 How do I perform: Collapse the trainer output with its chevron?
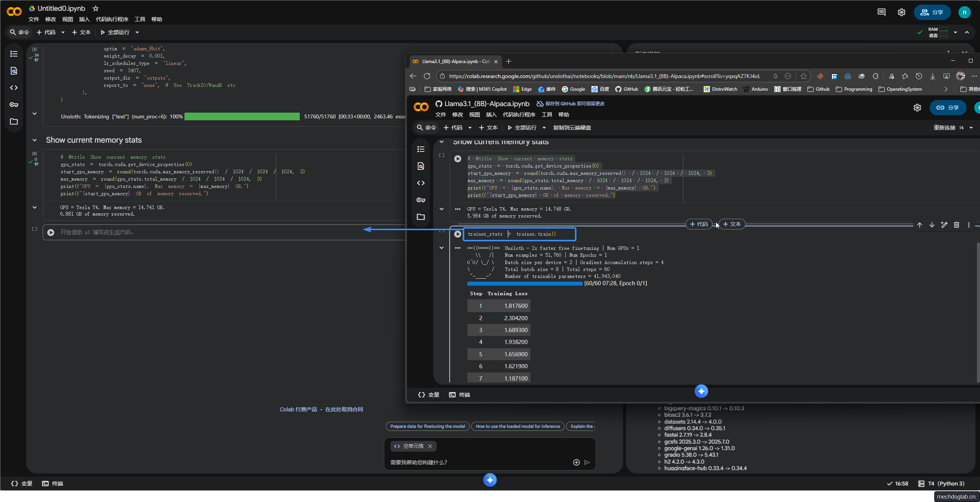442,248
